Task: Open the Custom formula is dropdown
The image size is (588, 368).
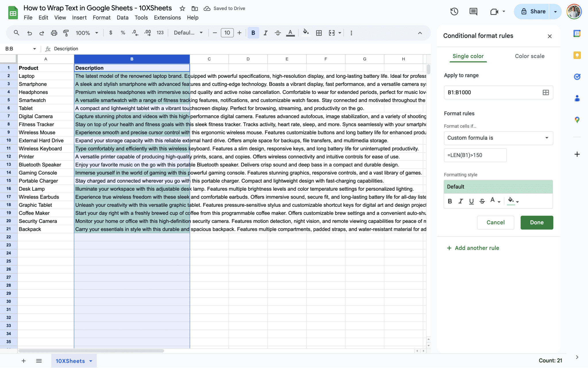Action: pos(498,138)
